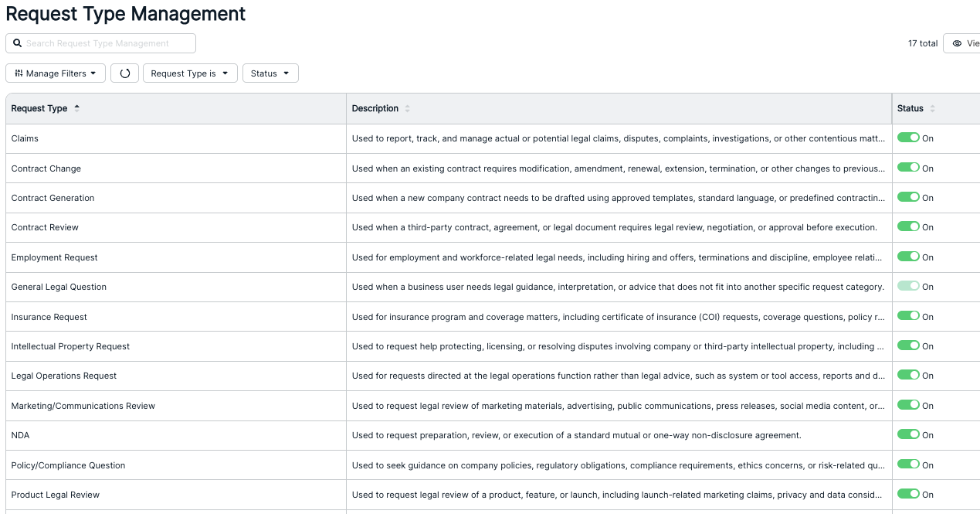The image size is (980, 514).
Task: Sort by Request Type column arrows
Action: point(76,108)
